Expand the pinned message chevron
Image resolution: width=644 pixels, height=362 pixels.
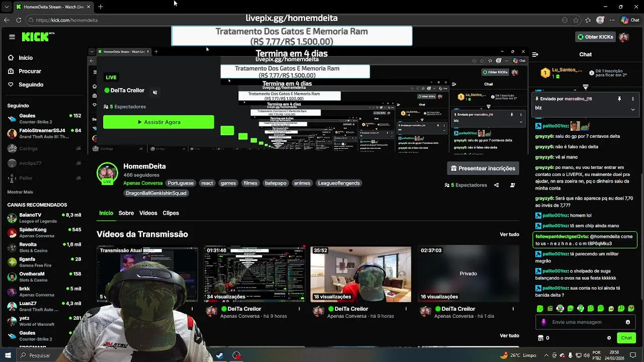(633, 109)
